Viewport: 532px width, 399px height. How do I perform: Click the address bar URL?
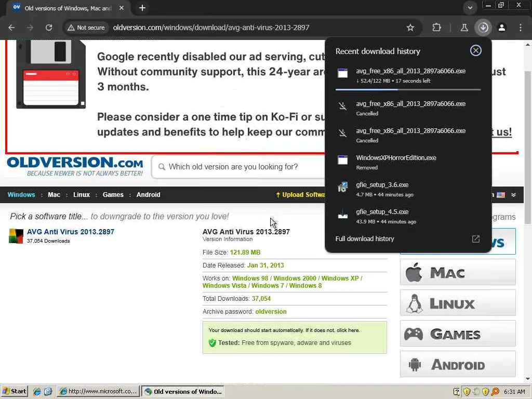pos(211,28)
